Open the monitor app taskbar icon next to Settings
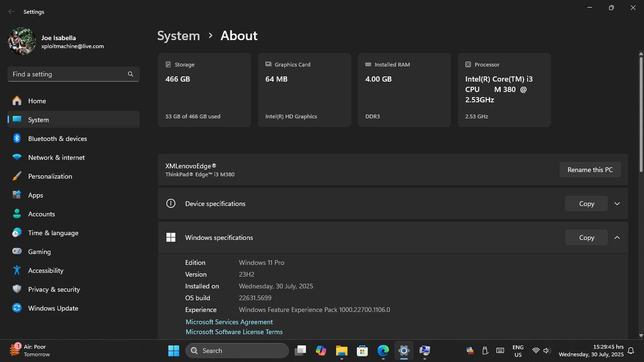Screen dimensions: 644x362 425,350
